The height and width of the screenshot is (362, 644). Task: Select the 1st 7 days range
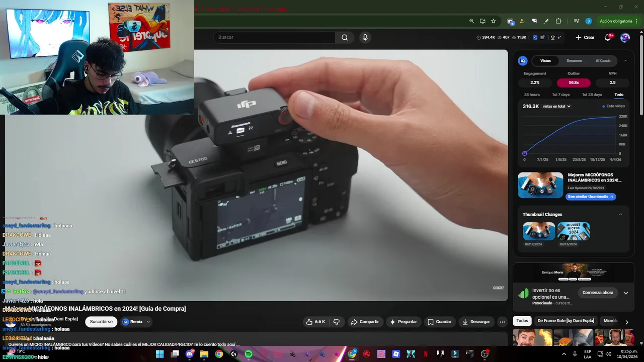560,95
